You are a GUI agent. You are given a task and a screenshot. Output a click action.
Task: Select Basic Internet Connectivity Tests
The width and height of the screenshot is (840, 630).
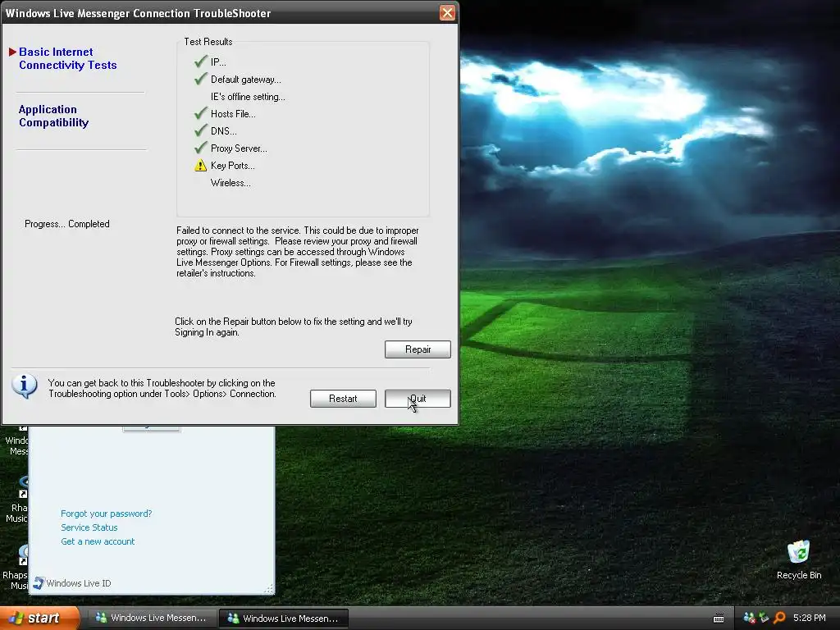tap(67, 58)
